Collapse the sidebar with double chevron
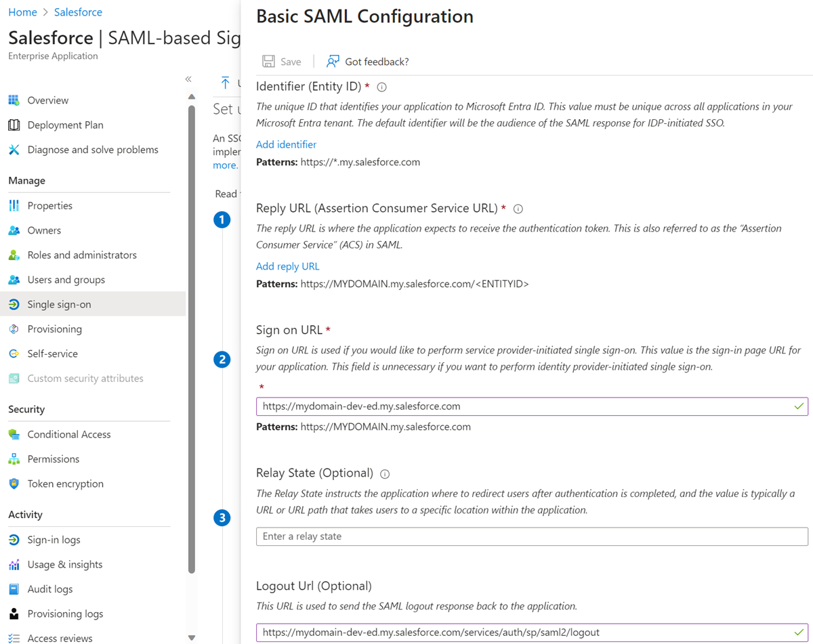 188,79
